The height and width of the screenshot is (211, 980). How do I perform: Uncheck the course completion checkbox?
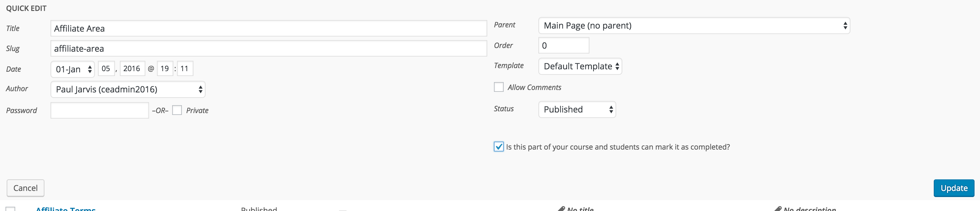pyautogui.click(x=499, y=147)
